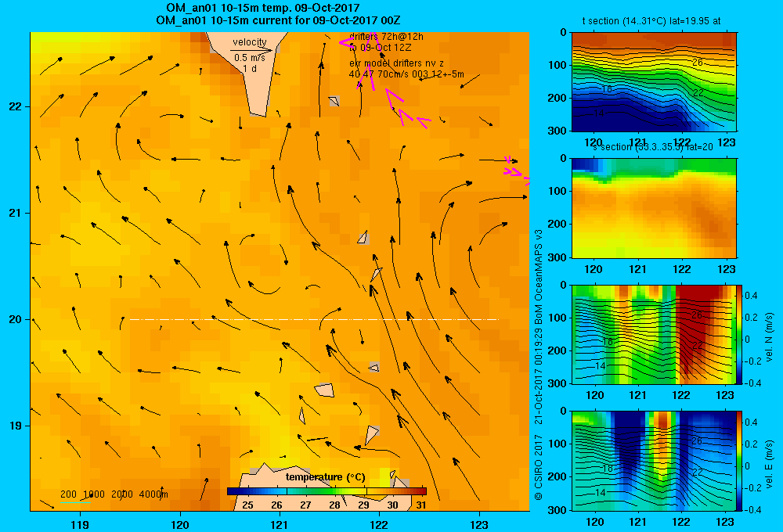
Task: Click the '40 47 70cm/s 003 12+-5m' text
Action: (406, 74)
